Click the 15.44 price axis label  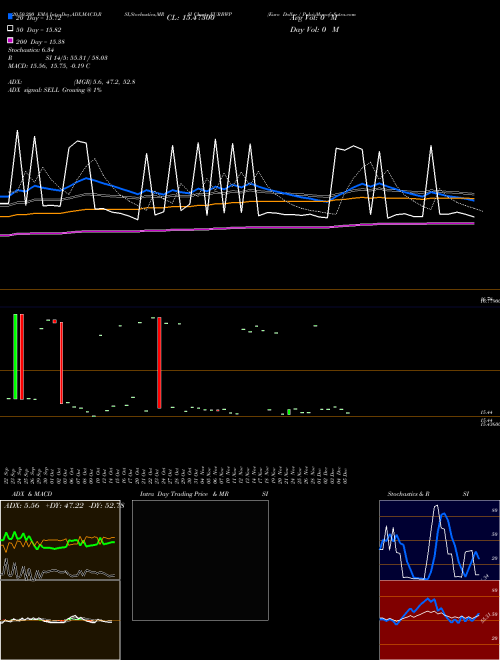tap(487, 413)
